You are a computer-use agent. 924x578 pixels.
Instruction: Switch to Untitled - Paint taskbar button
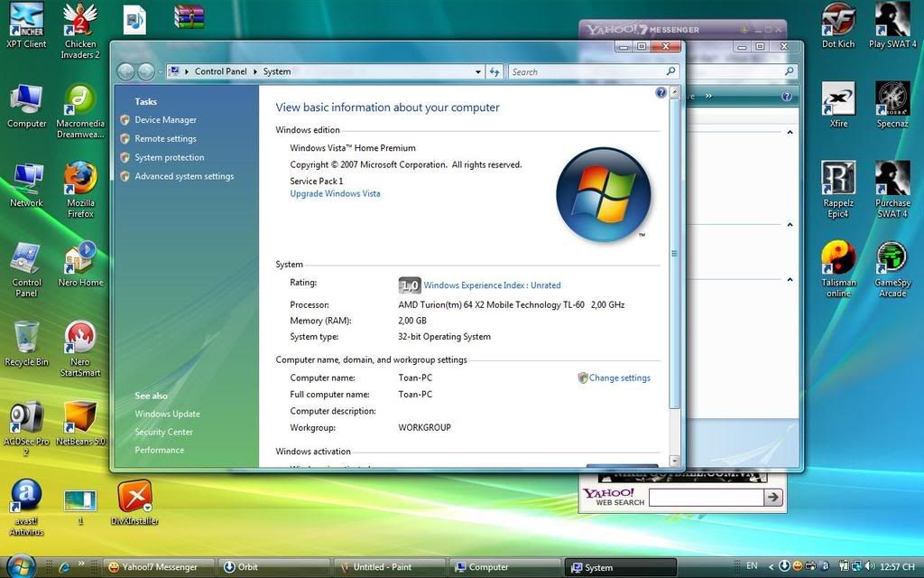pos(390,567)
